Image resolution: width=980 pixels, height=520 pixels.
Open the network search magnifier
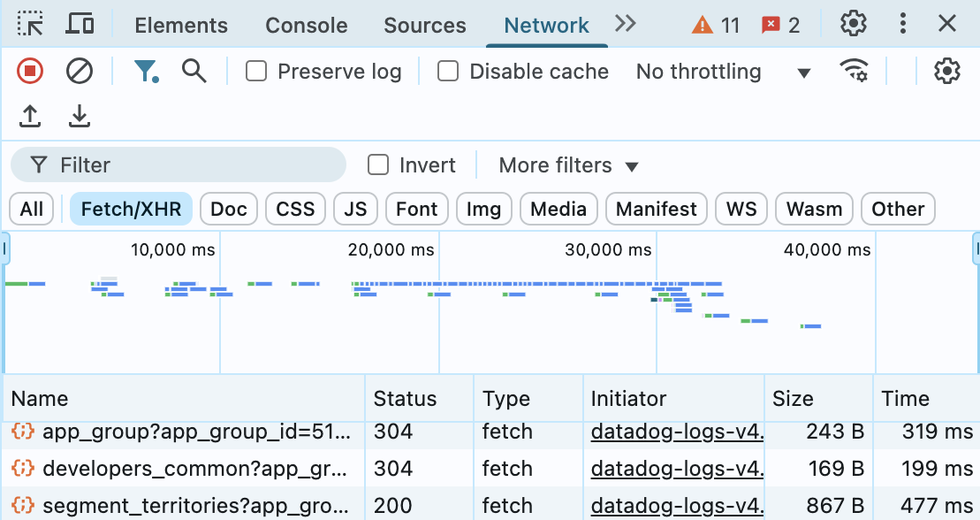pos(194,71)
